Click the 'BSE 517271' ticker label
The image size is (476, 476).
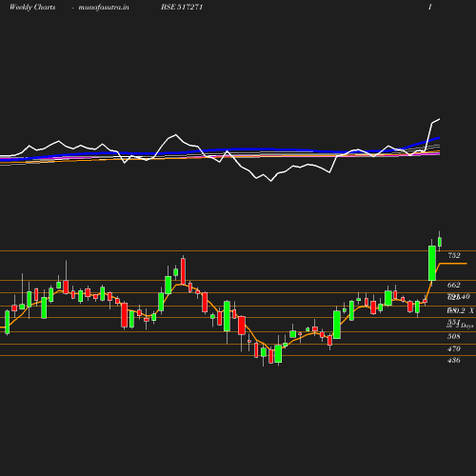click(x=182, y=7)
